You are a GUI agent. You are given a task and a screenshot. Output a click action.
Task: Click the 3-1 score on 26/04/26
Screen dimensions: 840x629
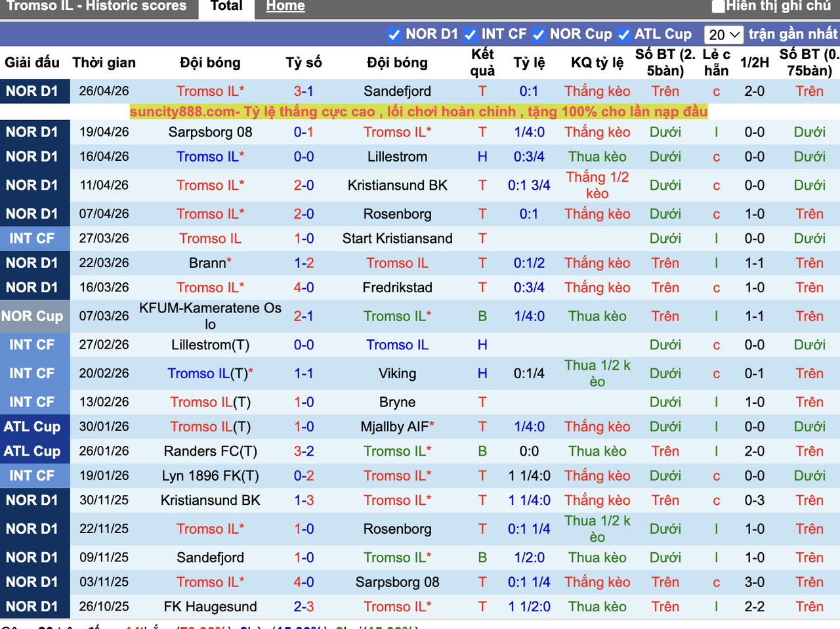[303, 91]
